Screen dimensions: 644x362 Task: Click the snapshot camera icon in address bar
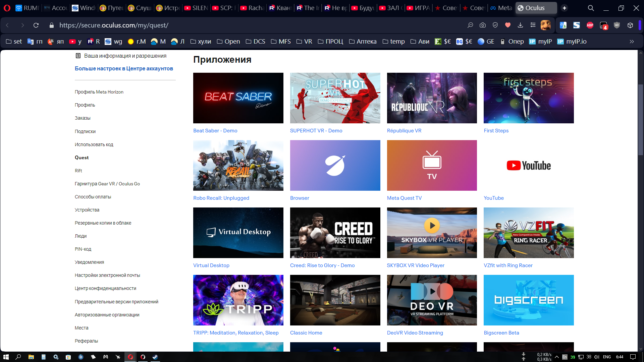point(483,25)
